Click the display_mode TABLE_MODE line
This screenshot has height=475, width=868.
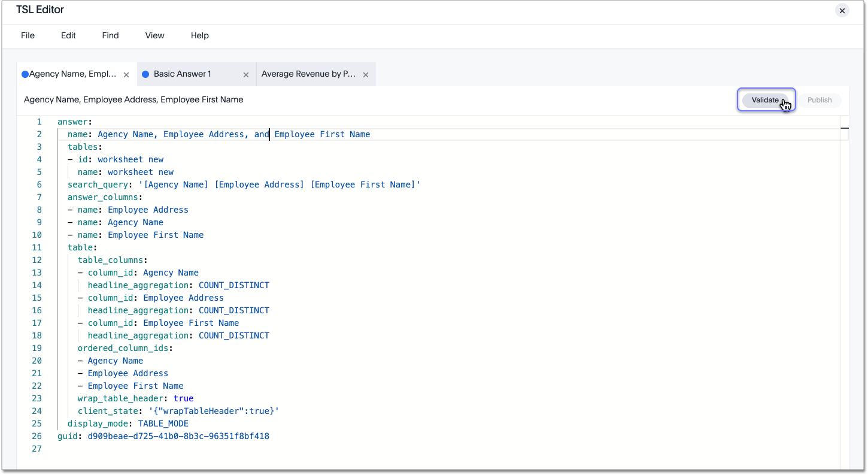point(128,423)
